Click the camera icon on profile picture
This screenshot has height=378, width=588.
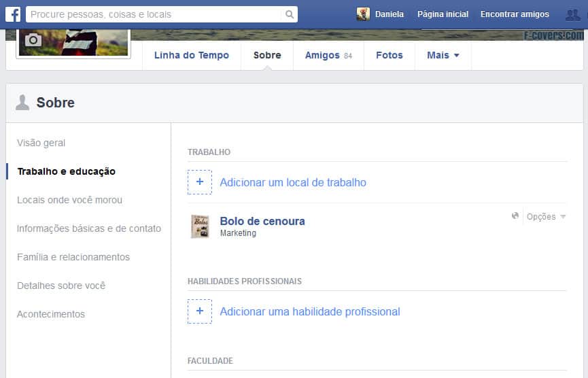[x=33, y=39]
